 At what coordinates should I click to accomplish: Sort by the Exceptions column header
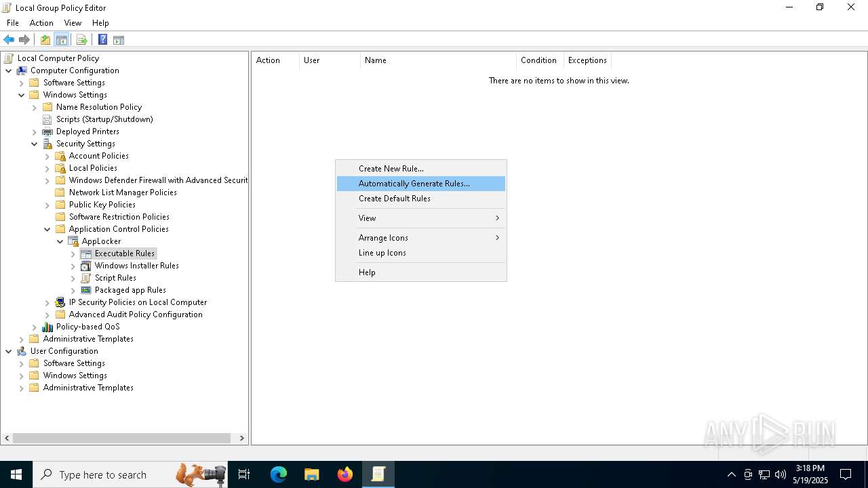(x=587, y=60)
